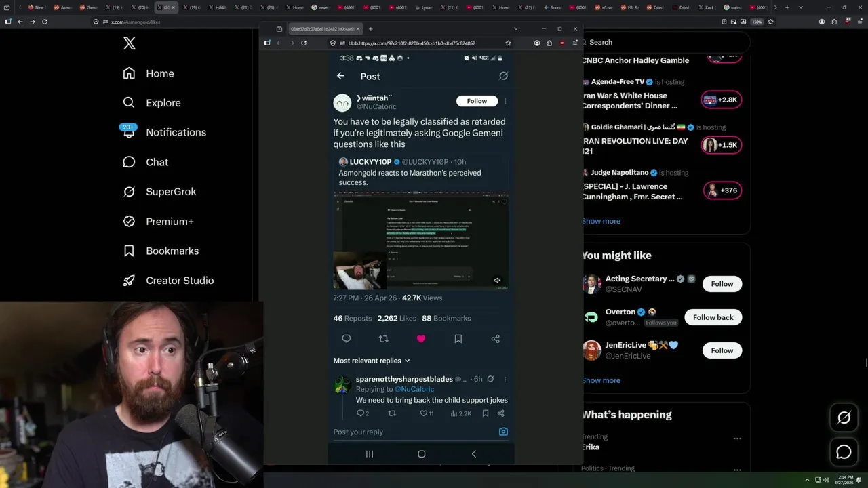The width and height of the screenshot is (868, 488).
Task: Join the +2.8K listeners Iran War space
Action: [722, 100]
